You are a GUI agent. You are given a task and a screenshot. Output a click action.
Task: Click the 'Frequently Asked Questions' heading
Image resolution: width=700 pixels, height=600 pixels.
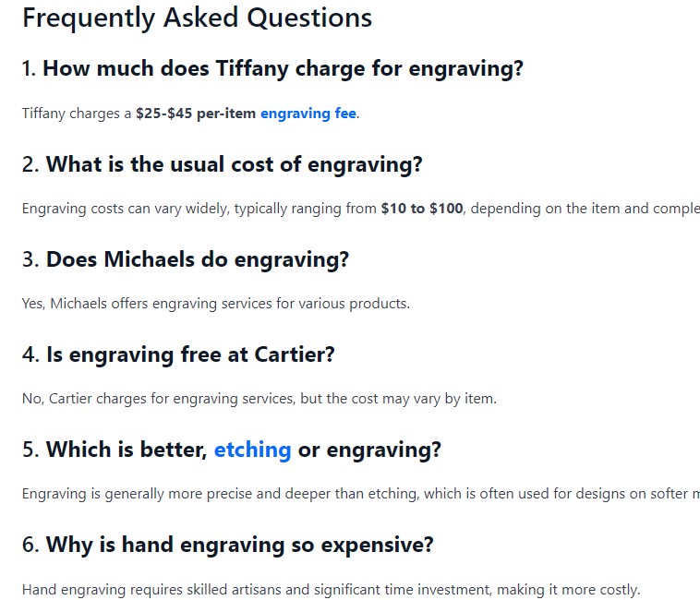(x=197, y=18)
